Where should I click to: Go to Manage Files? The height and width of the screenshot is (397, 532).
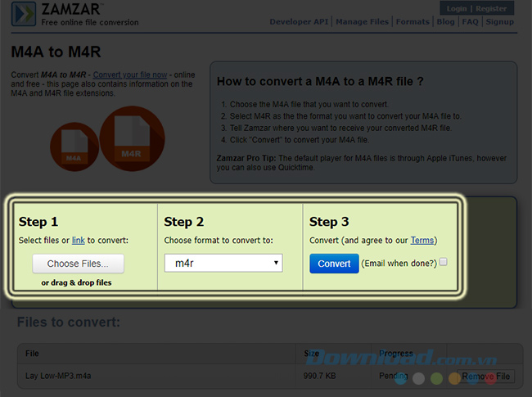pyautogui.click(x=362, y=22)
